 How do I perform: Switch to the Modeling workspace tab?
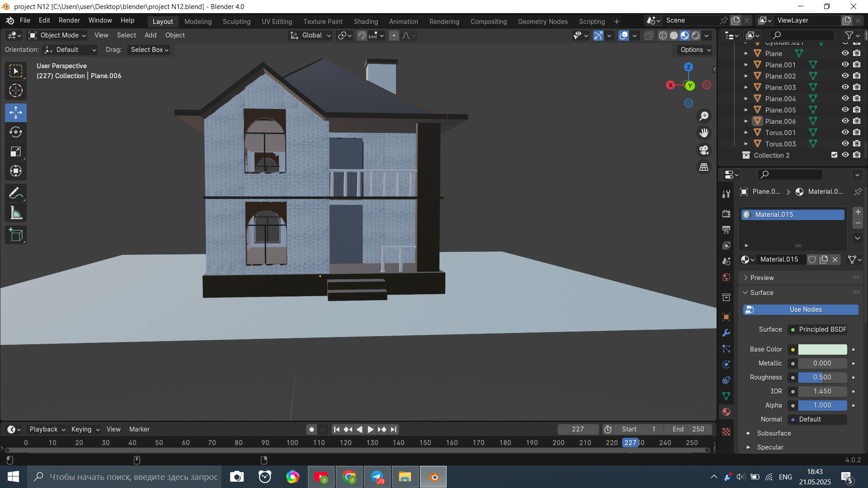[x=198, y=22]
